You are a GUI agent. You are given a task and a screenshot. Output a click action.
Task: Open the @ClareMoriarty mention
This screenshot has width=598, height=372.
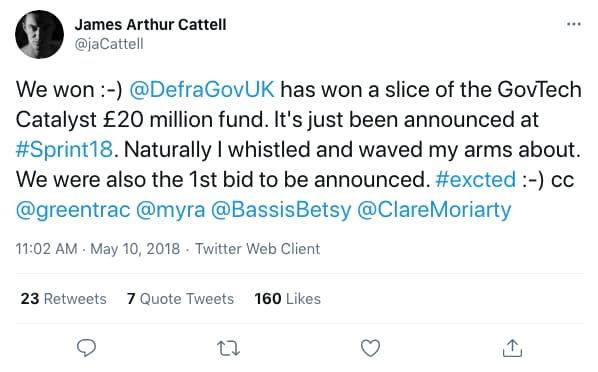(x=434, y=210)
